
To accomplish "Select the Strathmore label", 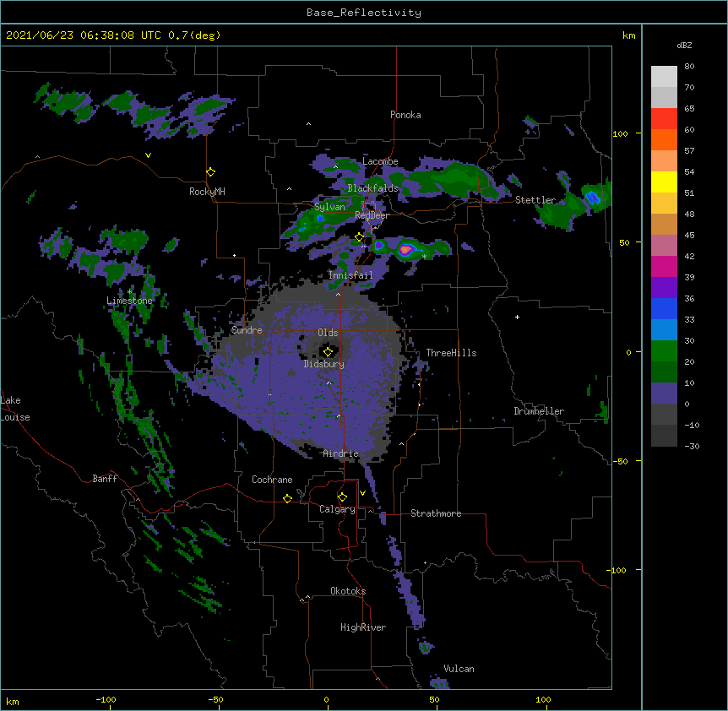I will [436, 513].
